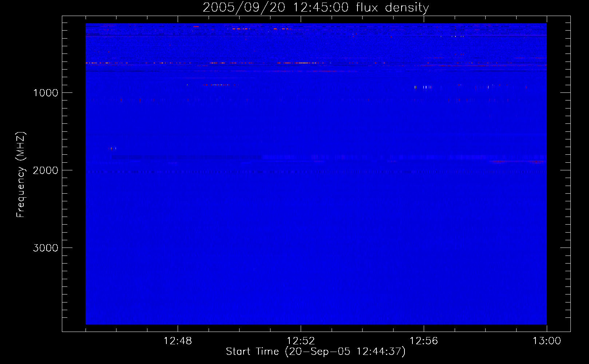This screenshot has width=589, height=364.
Task: Click the 13:00 time tick label
Action: pyautogui.click(x=547, y=341)
